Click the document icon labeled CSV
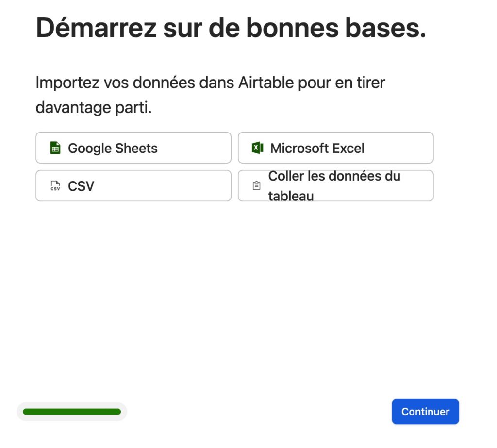The width and height of the screenshot is (497, 448). pos(55,185)
